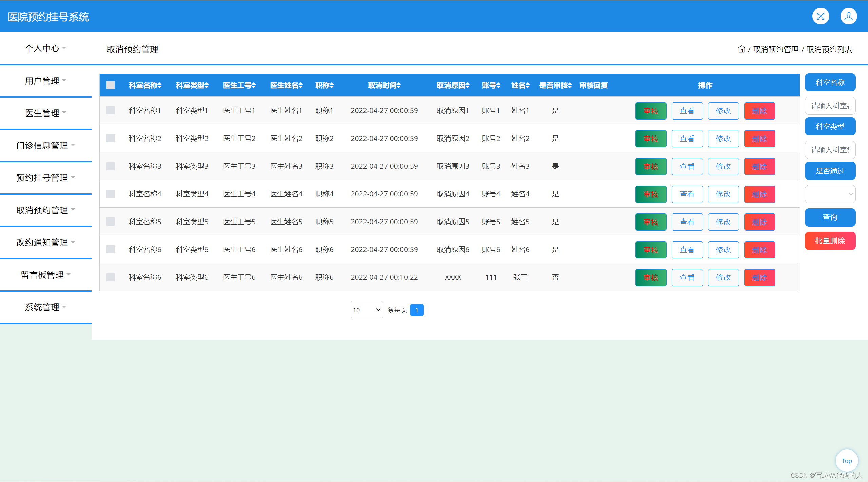Sort by 取消原因 column sort arrows

click(x=467, y=85)
